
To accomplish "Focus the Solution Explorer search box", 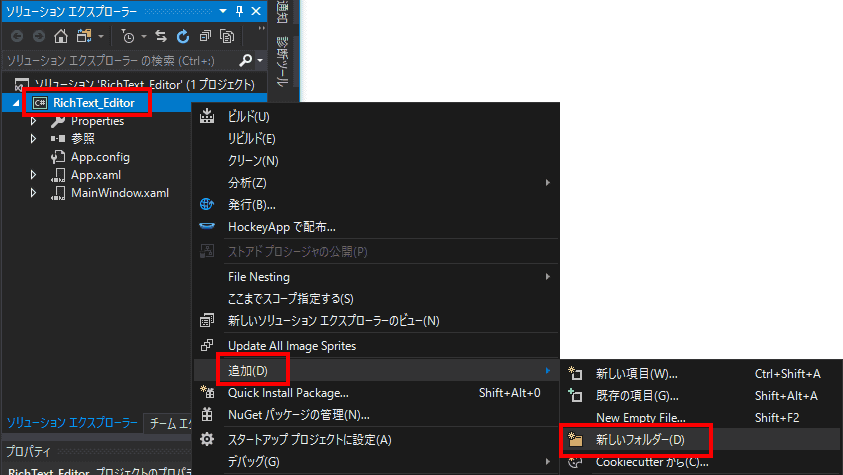I will coord(118,61).
